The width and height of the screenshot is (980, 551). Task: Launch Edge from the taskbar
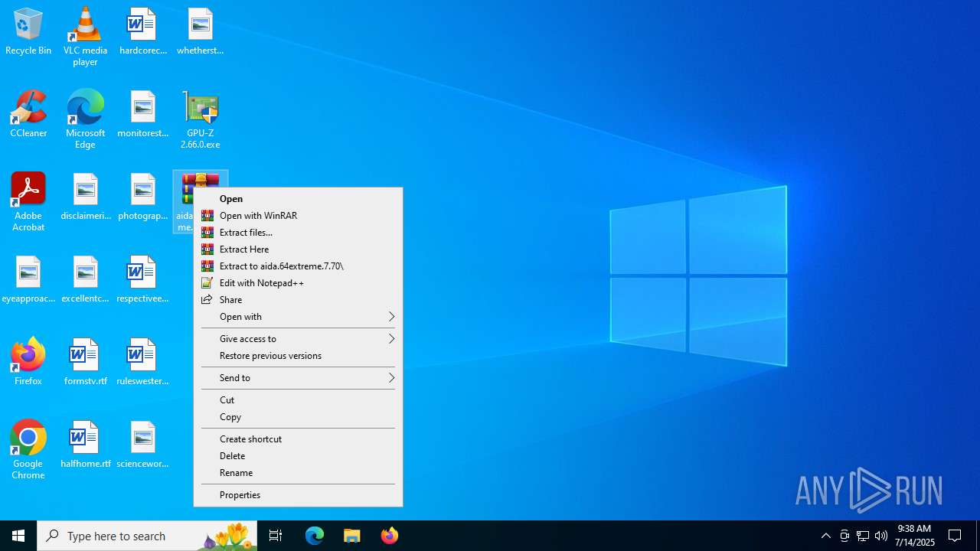(x=315, y=536)
